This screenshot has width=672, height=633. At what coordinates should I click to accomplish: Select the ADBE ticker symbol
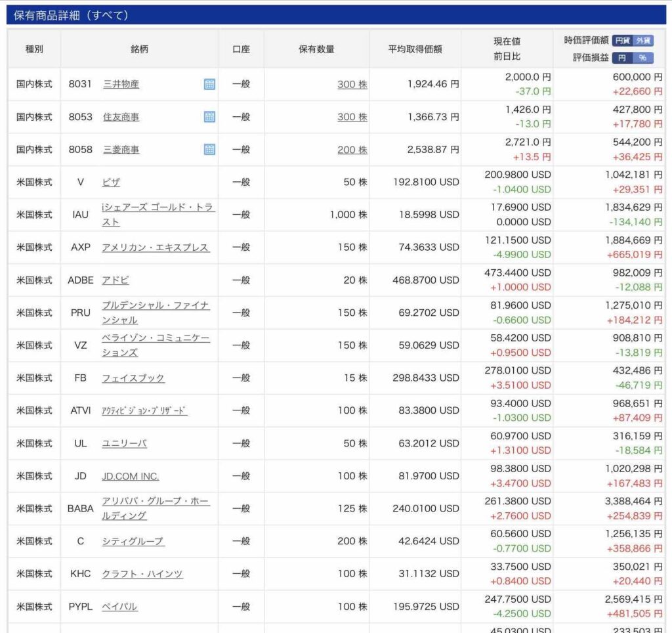pyautogui.click(x=81, y=280)
